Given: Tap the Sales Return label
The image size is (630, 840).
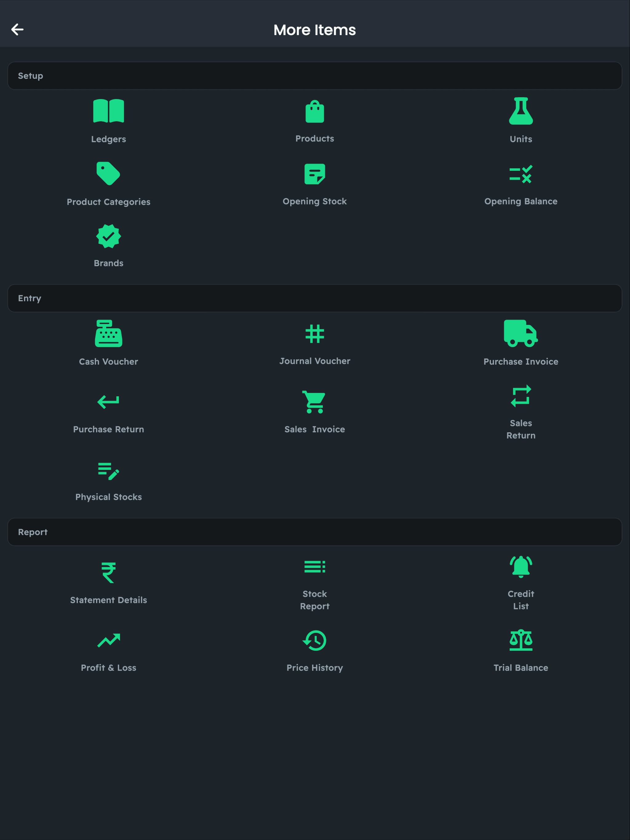Looking at the screenshot, I should tap(521, 429).
